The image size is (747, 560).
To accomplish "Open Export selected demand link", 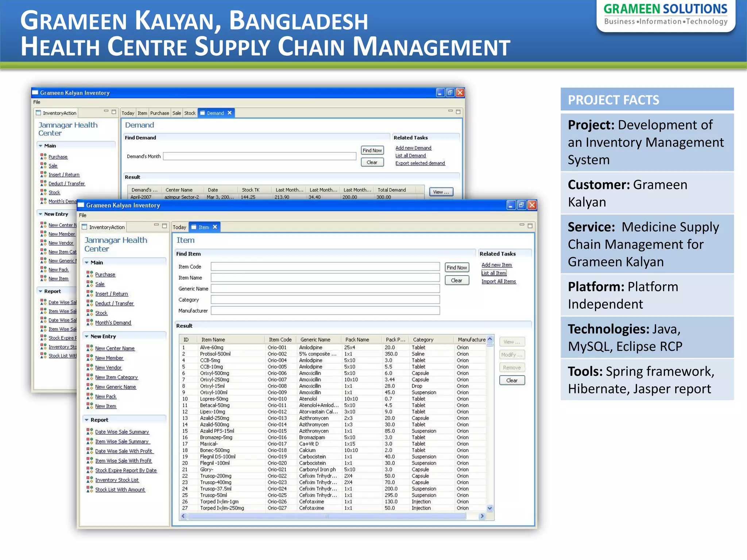I will 420,163.
